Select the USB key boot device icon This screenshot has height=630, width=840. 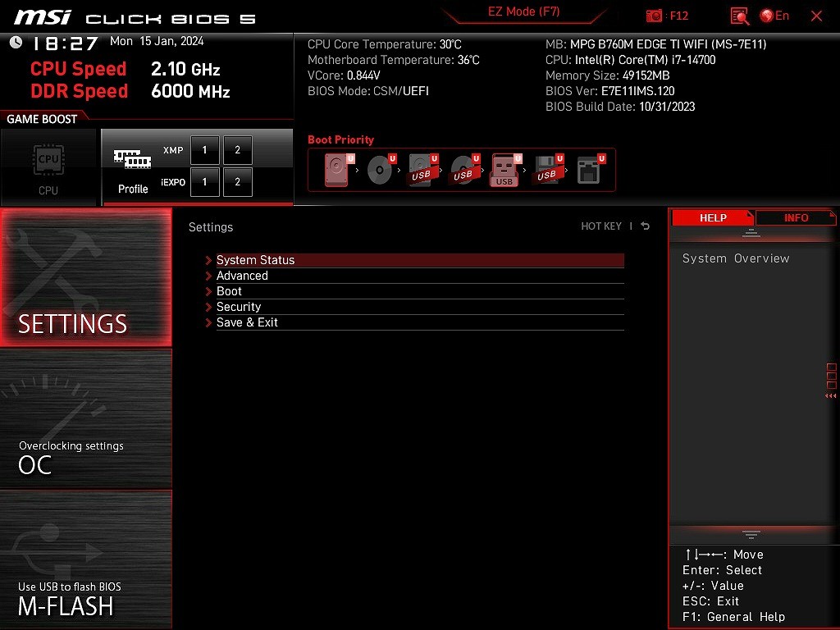click(506, 170)
